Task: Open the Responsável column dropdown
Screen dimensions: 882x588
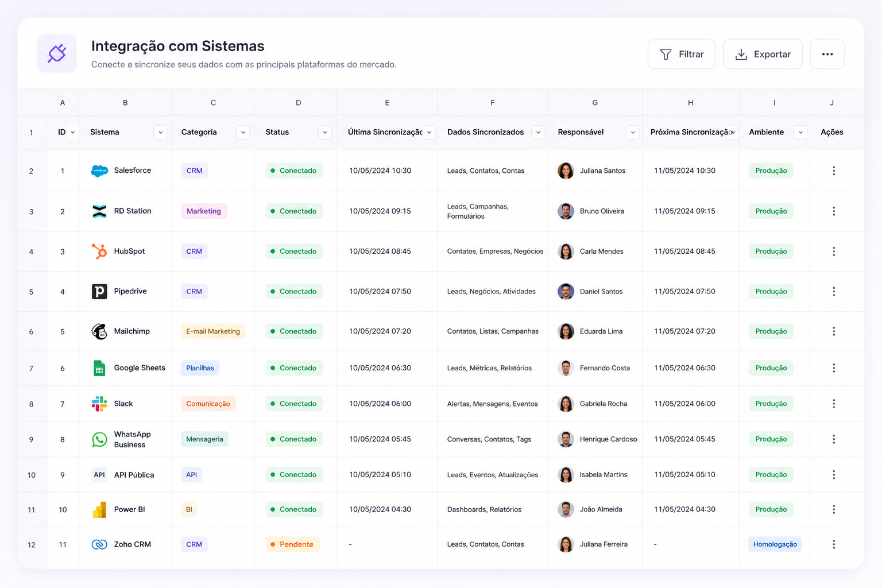Action: point(633,133)
